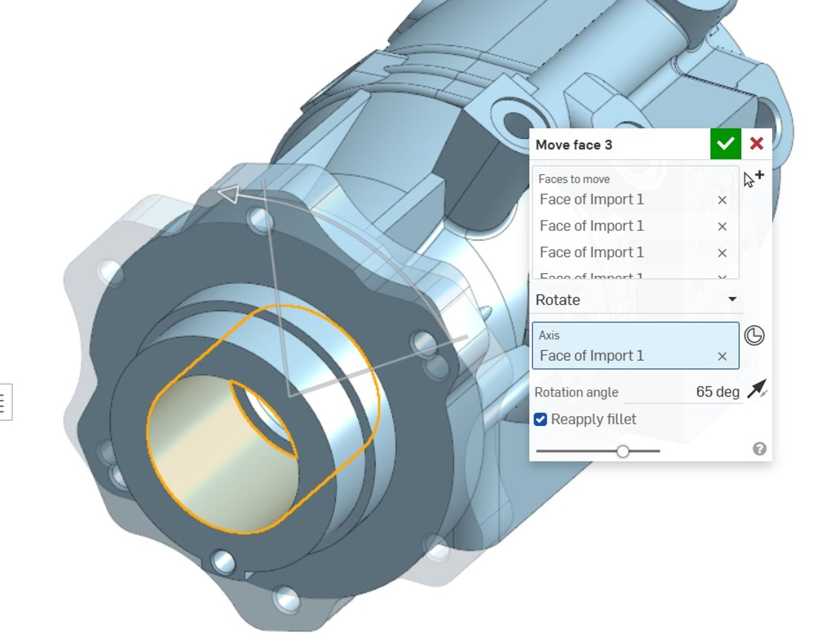Remove the second Face of Import 1 entry
This screenshot has width=840, height=642.
pos(722,226)
